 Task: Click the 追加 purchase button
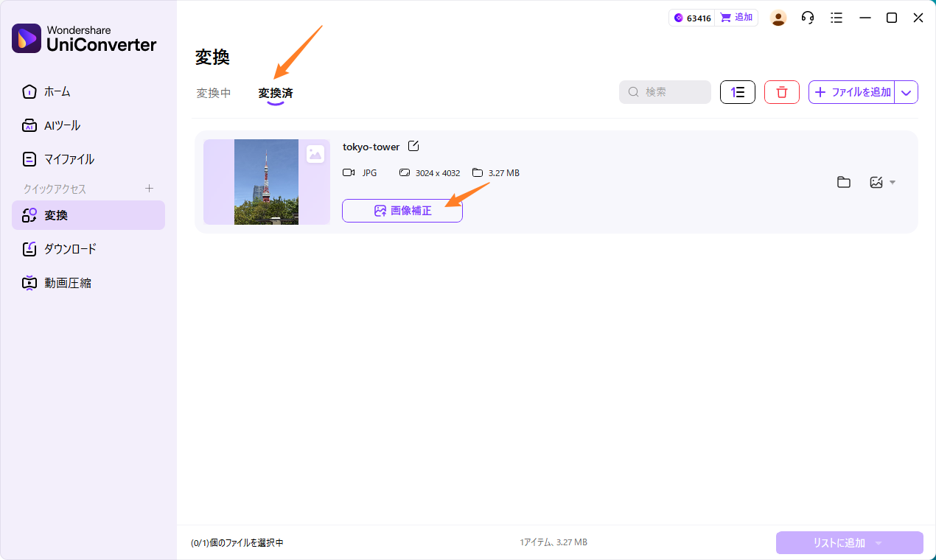pyautogui.click(x=736, y=16)
